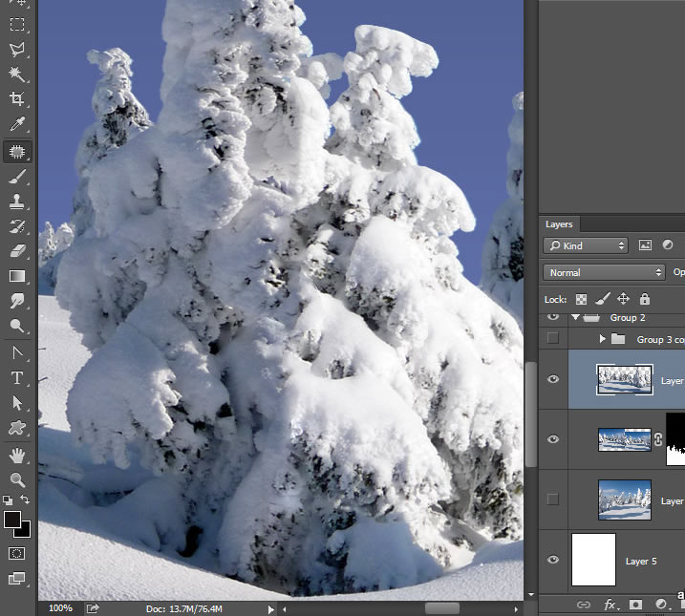Expand the Group 3 copy folder
This screenshot has width=685, height=616.
602,339
